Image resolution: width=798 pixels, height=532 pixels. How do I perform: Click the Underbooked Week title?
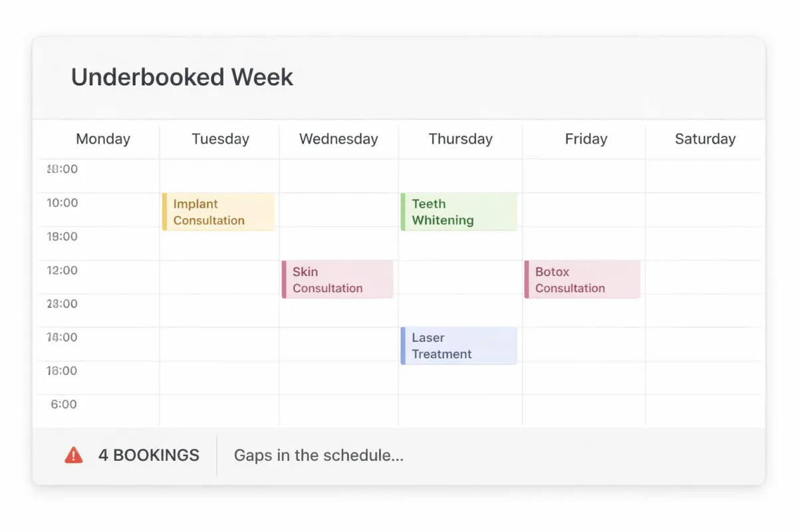tap(182, 77)
